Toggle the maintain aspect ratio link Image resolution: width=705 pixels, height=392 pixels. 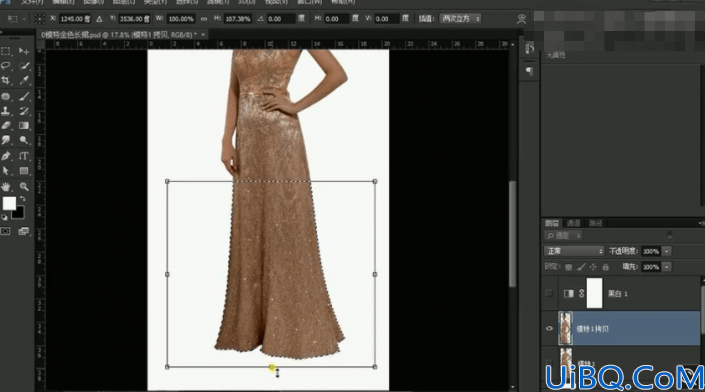pos(204,19)
